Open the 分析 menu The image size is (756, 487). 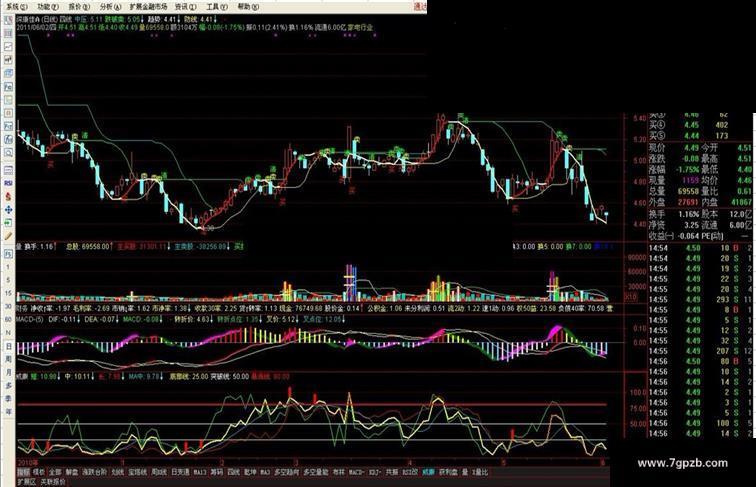point(110,7)
